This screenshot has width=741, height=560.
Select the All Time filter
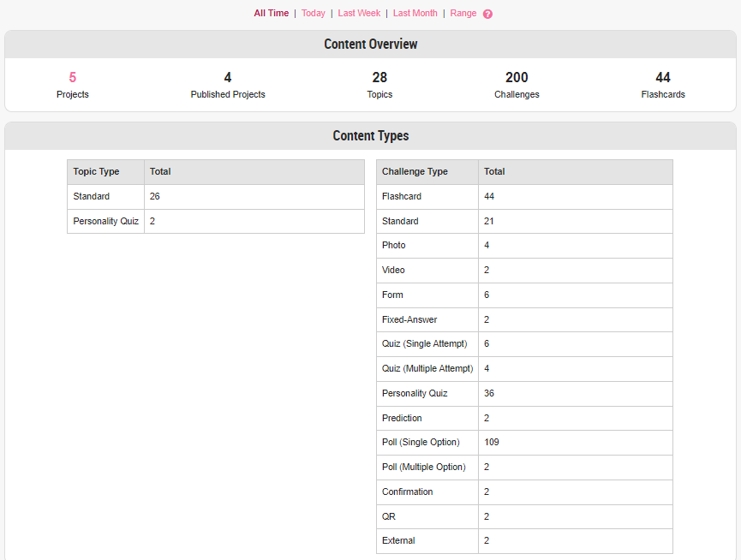pyautogui.click(x=272, y=13)
